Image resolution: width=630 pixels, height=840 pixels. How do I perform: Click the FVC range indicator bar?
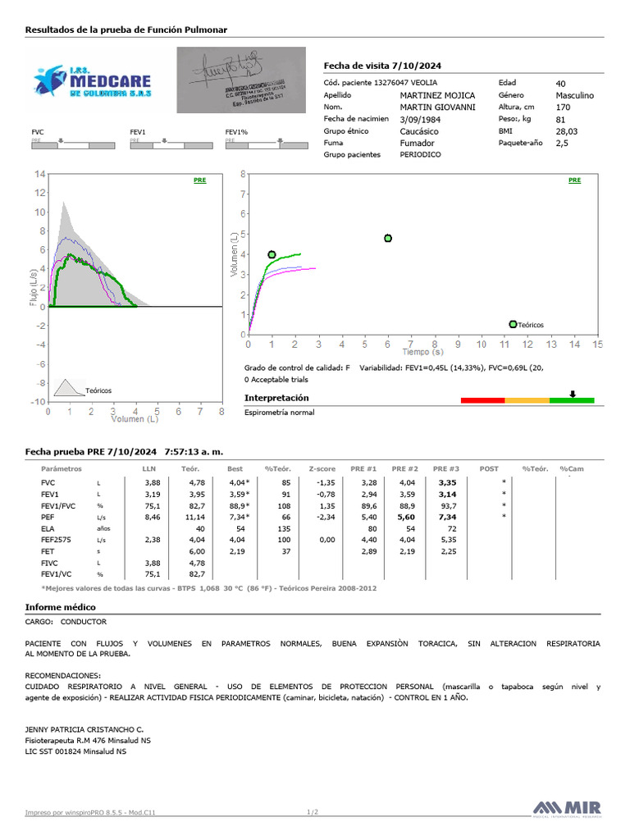pos(73,144)
